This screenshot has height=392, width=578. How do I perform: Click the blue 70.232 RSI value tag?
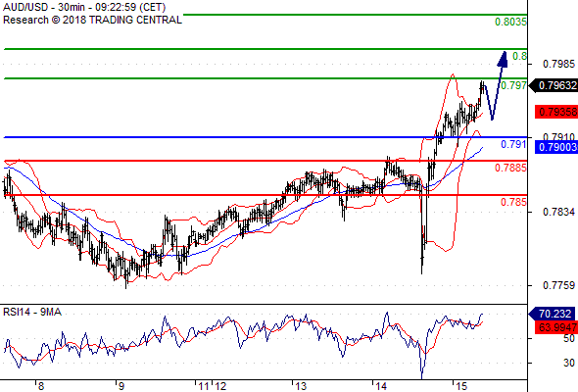coord(553,314)
